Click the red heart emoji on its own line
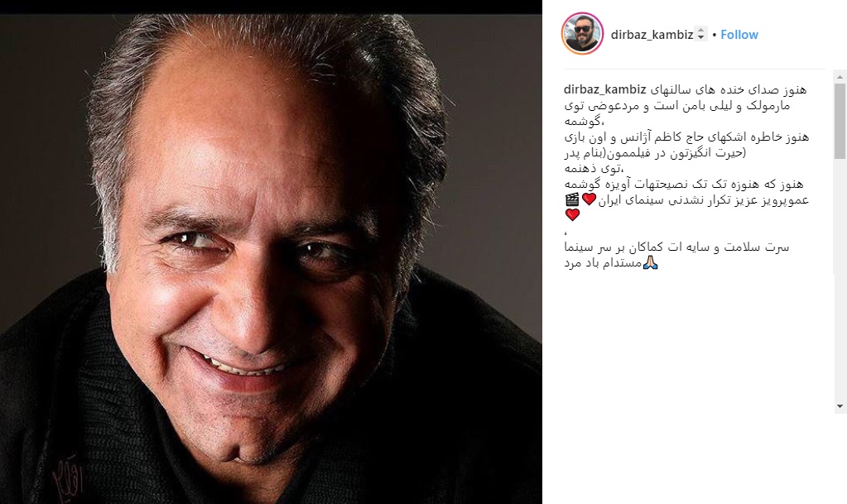 [x=573, y=215]
